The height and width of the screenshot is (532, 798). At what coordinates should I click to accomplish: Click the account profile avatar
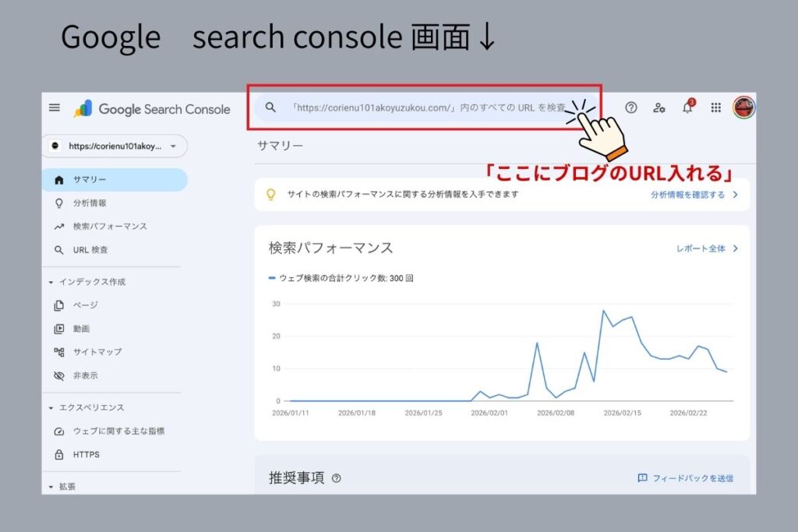[x=743, y=107]
